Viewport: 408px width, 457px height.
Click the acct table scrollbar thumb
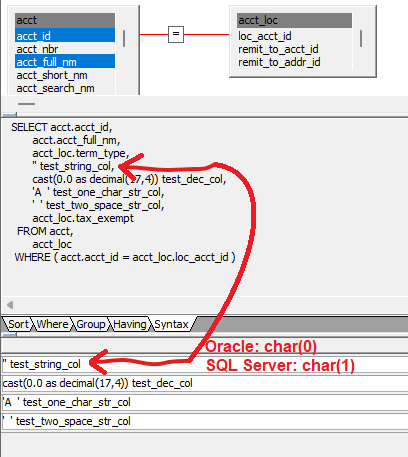tap(124, 38)
